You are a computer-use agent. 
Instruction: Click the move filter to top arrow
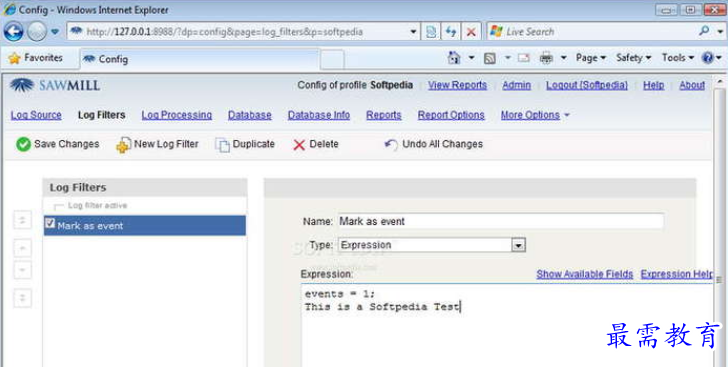pos(22,219)
